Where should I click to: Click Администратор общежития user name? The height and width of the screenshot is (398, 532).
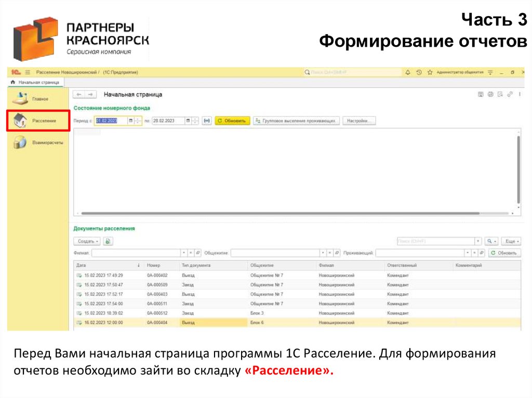(460, 72)
